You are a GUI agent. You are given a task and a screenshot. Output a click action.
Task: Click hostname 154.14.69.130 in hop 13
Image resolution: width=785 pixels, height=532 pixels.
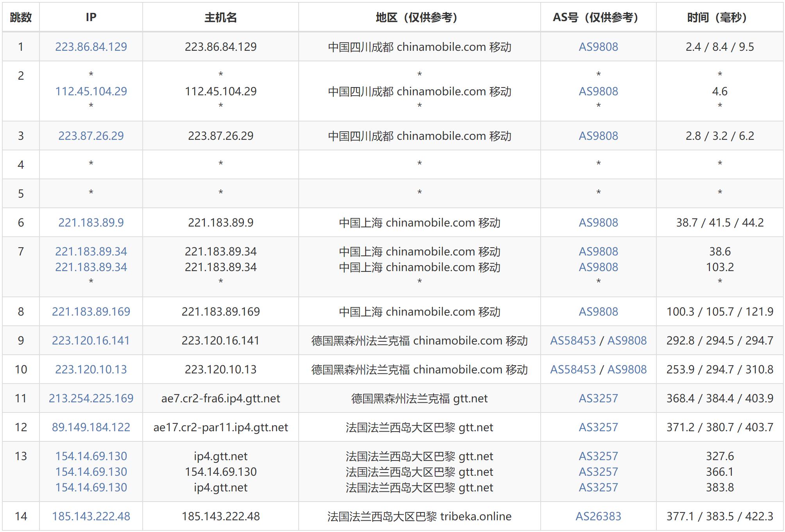(x=220, y=472)
